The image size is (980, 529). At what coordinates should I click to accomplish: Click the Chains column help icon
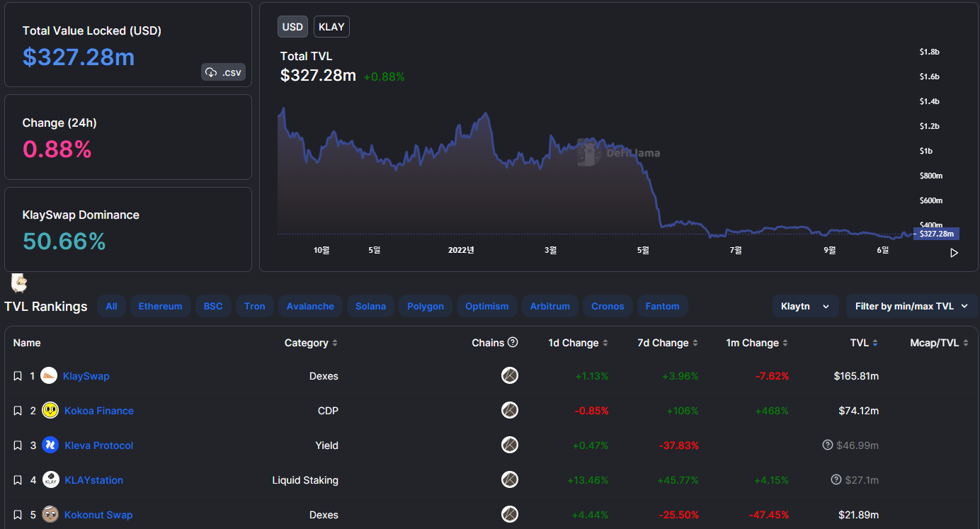pos(513,342)
